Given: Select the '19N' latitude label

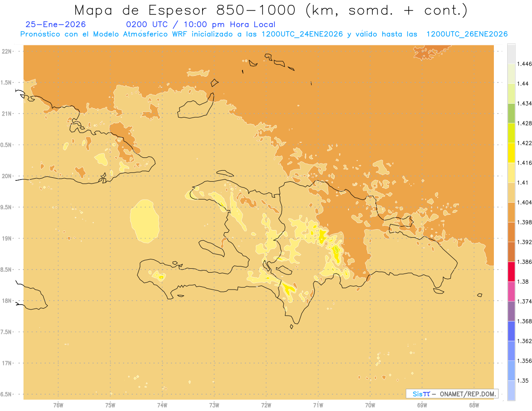Looking at the screenshot, I should pyautogui.click(x=7, y=239).
